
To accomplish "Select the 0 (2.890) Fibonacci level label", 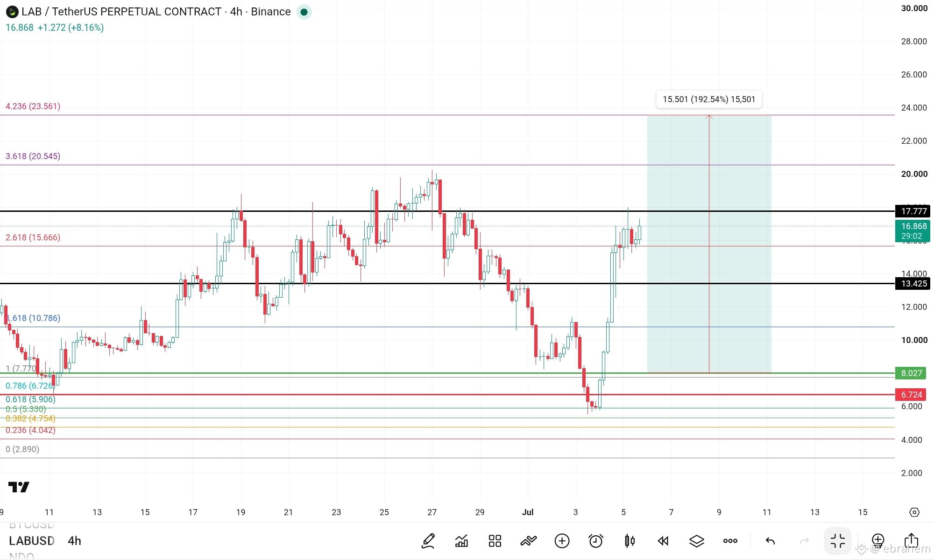I will pos(22,449).
